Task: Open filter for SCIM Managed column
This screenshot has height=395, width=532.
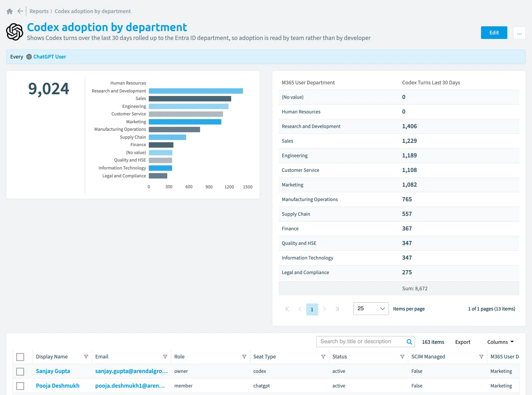Action: pos(481,356)
